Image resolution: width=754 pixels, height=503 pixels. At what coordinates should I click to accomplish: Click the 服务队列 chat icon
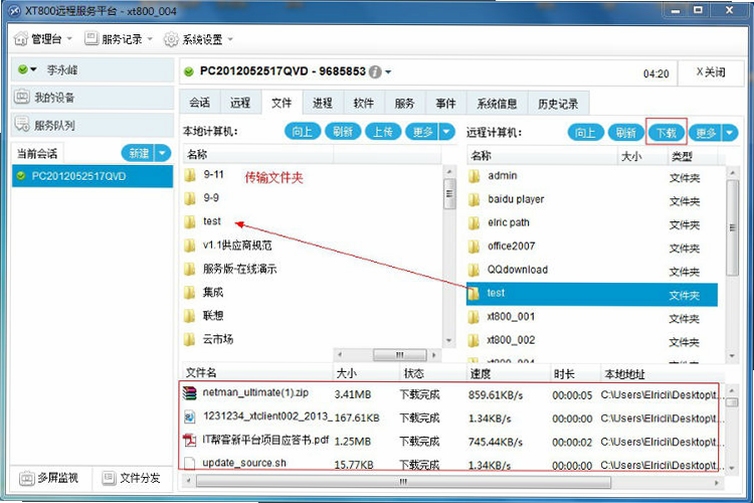click(22, 125)
